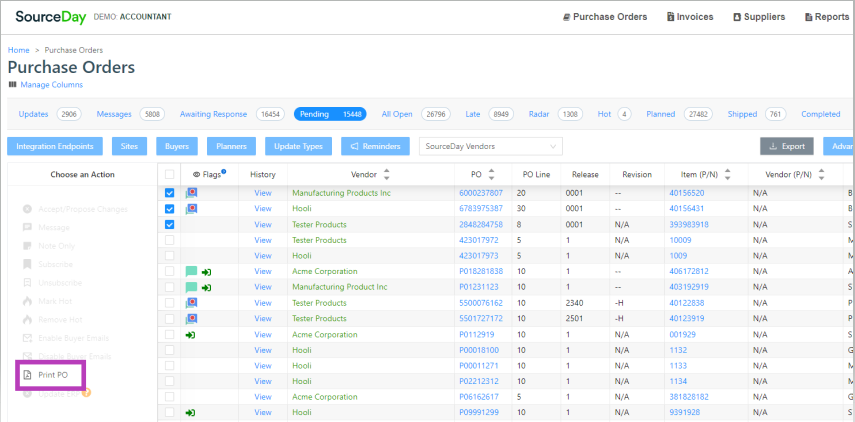Image resolution: width=855 pixels, height=422 pixels.
Task: Click the SourceDay logo
Action: point(51,17)
